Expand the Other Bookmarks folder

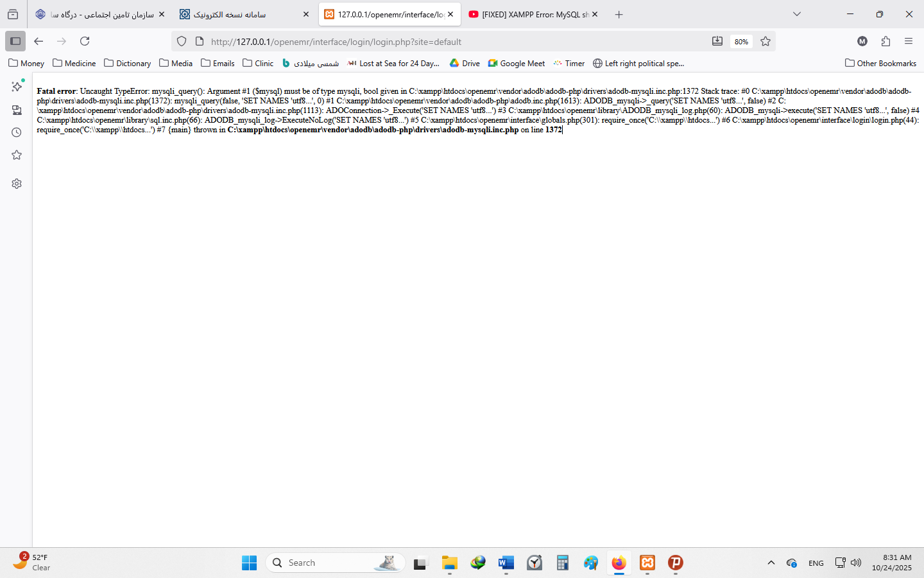pos(880,63)
